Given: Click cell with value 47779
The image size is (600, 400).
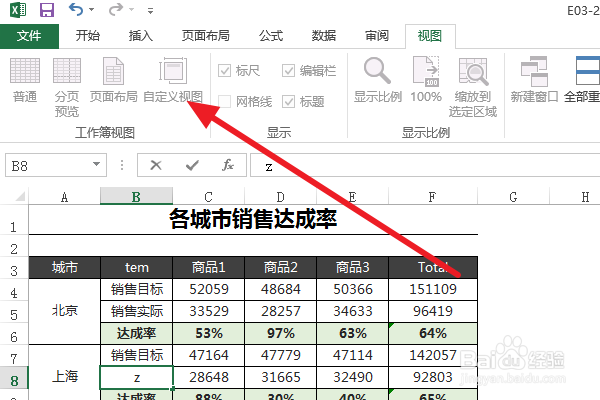Looking at the screenshot, I should pyautogui.click(x=280, y=355).
